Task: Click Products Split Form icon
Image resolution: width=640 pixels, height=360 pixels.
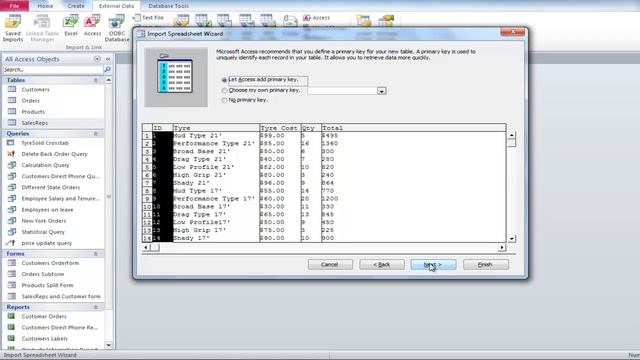Action: 12,285
